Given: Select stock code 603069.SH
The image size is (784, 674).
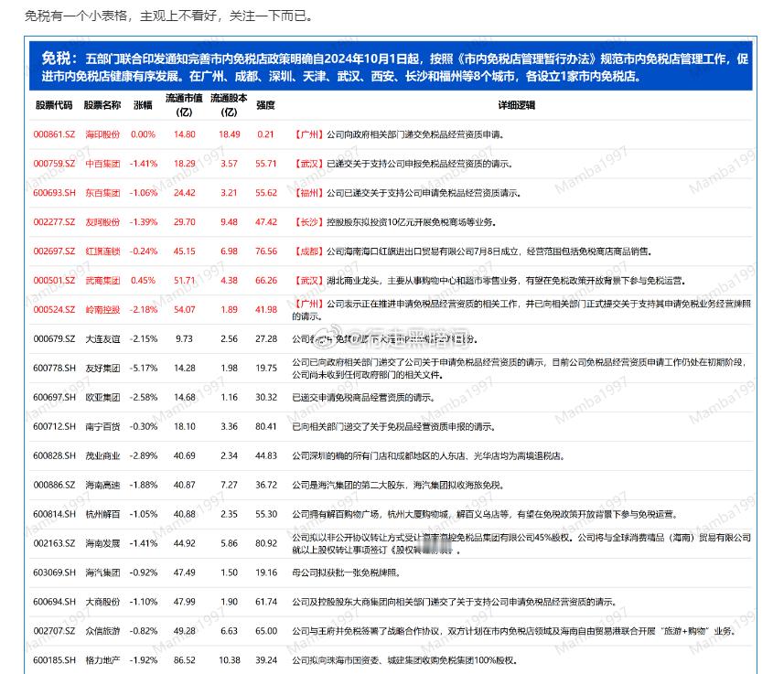Looking at the screenshot, I should coord(54,572).
